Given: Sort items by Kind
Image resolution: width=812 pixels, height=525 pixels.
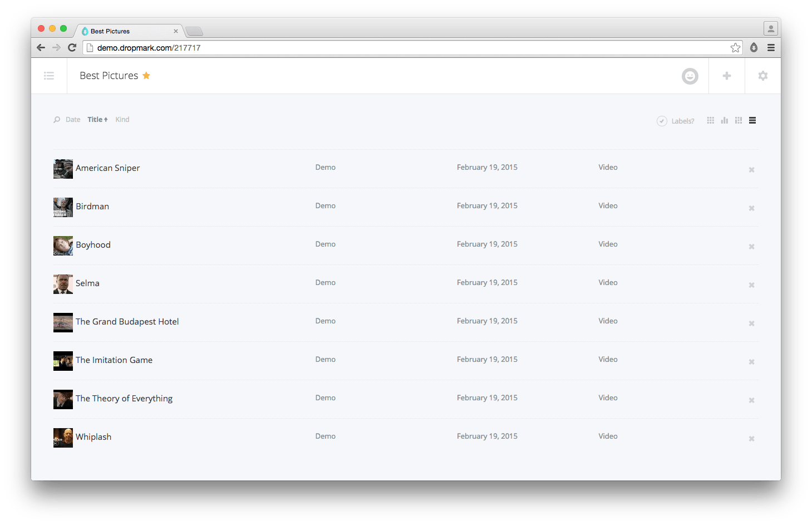Looking at the screenshot, I should [x=122, y=120].
